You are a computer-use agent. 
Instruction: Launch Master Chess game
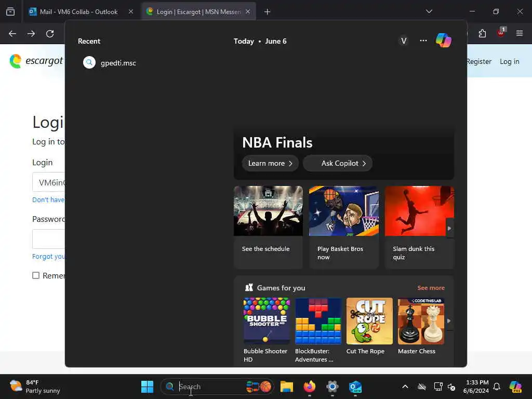421,326
